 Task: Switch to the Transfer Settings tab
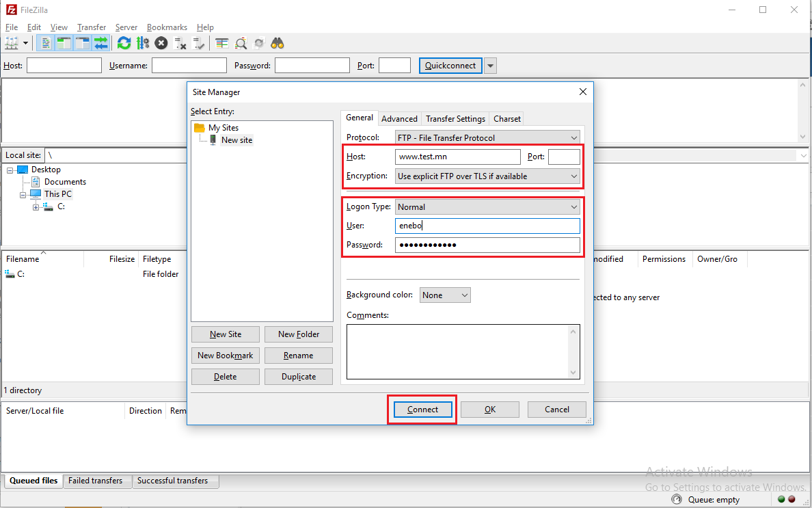(455, 118)
